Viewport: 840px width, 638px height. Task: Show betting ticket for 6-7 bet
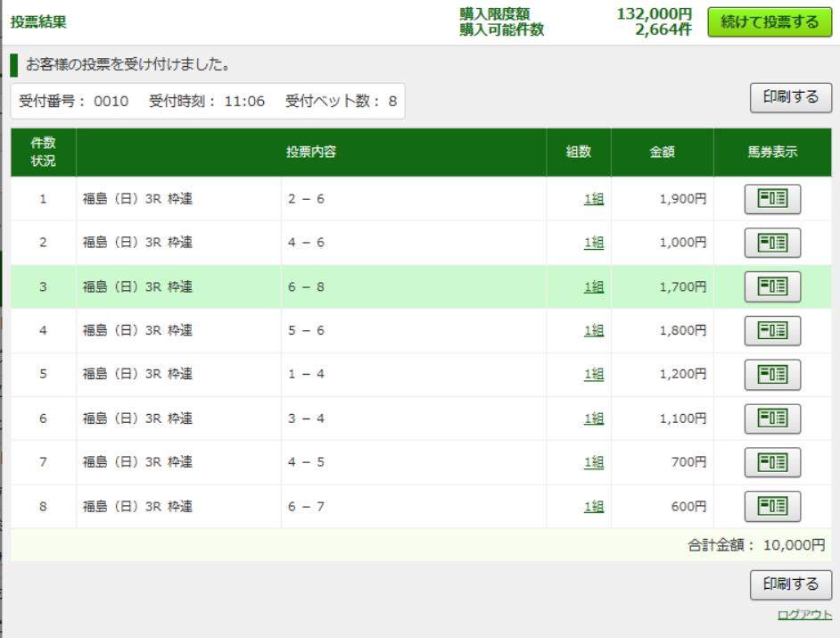[772, 506]
